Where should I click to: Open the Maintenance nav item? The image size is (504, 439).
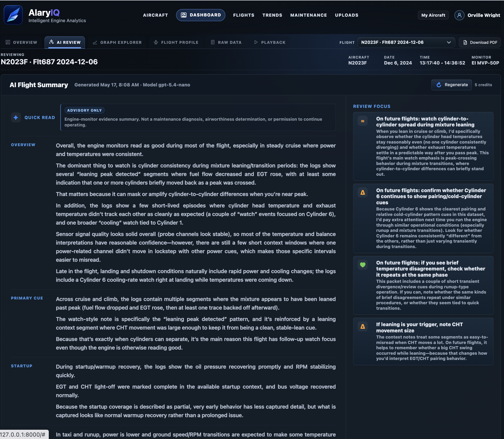coord(309,15)
